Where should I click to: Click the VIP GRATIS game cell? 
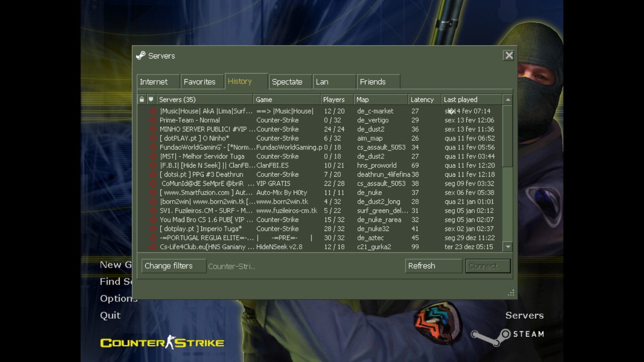pyautogui.click(x=273, y=183)
